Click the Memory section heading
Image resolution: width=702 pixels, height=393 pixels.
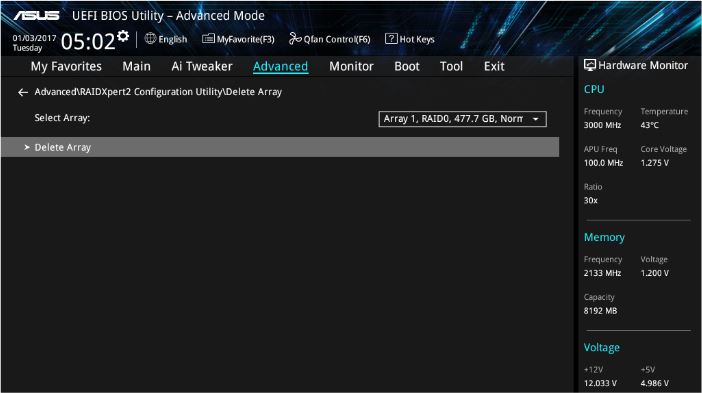pyautogui.click(x=604, y=237)
